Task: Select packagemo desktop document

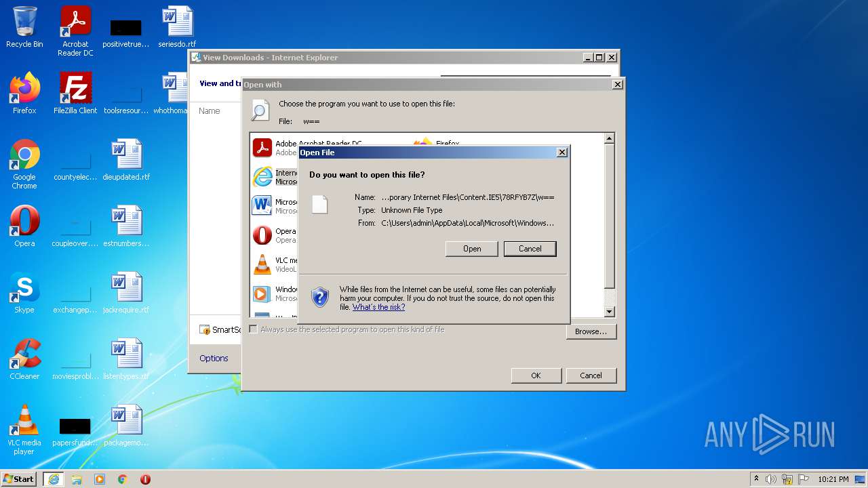Action: tap(126, 426)
